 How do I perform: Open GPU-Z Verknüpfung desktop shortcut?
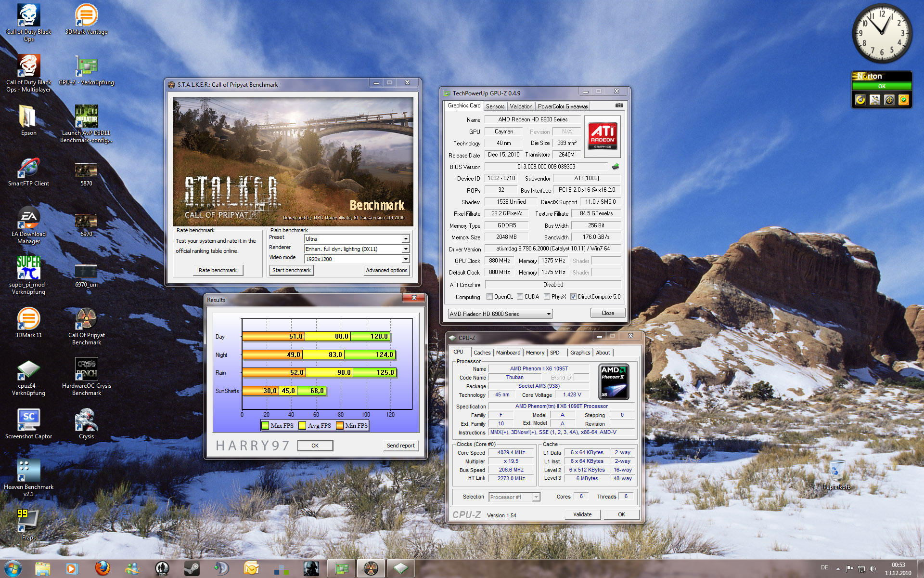[x=86, y=70]
